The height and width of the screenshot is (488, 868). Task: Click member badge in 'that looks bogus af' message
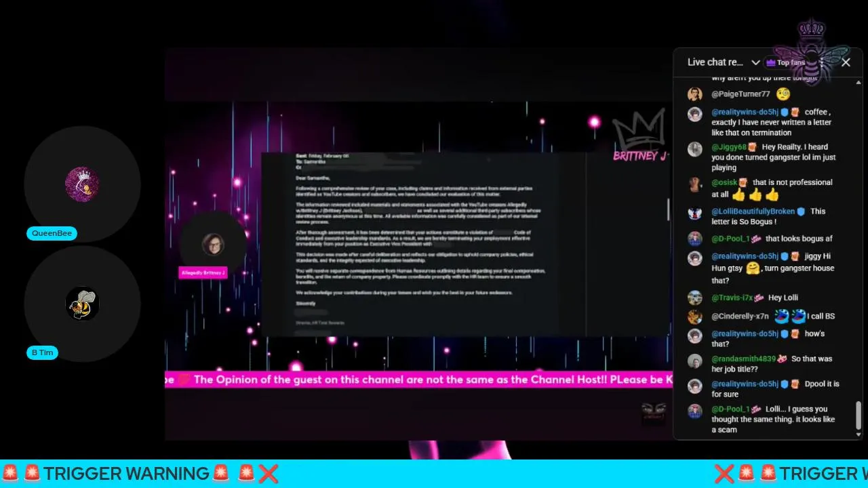coord(755,239)
